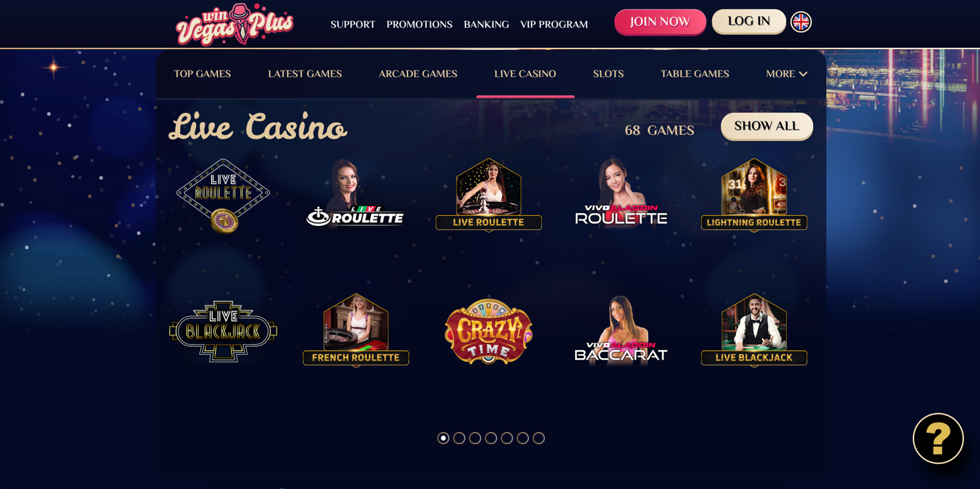Click the help question mark icon
The height and width of the screenshot is (489, 980).
pos(938,439)
